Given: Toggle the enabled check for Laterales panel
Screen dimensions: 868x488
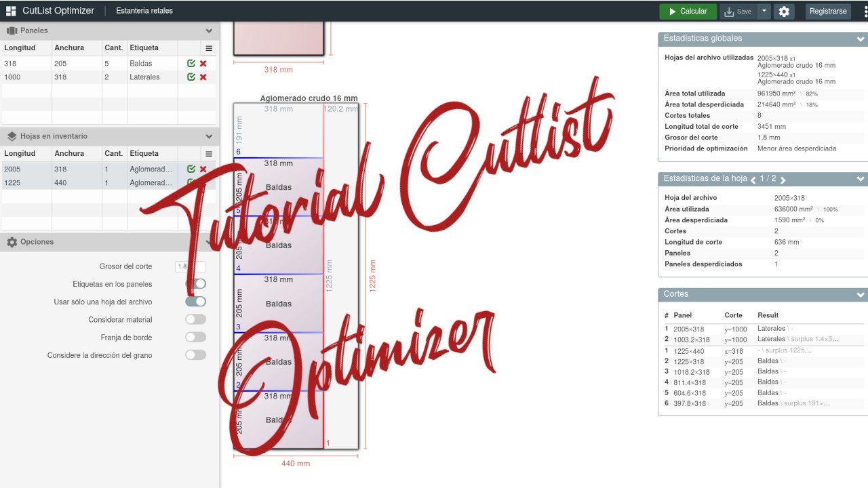Looking at the screenshot, I should point(191,77).
